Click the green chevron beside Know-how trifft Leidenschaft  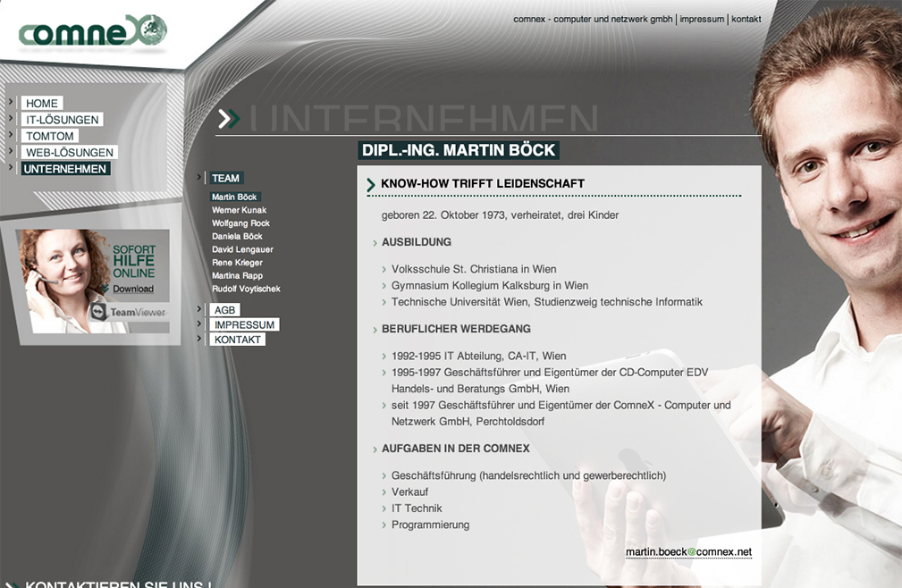[x=371, y=185]
